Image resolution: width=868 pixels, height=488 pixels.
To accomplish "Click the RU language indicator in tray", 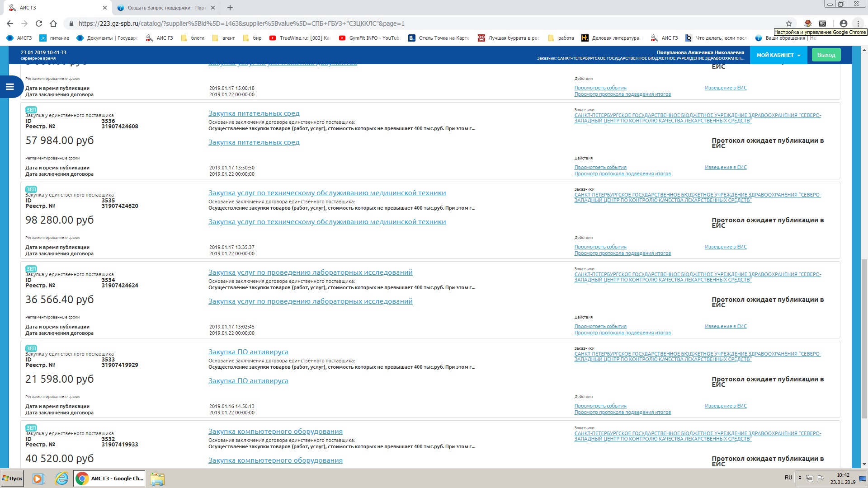I will pos(788,478).
